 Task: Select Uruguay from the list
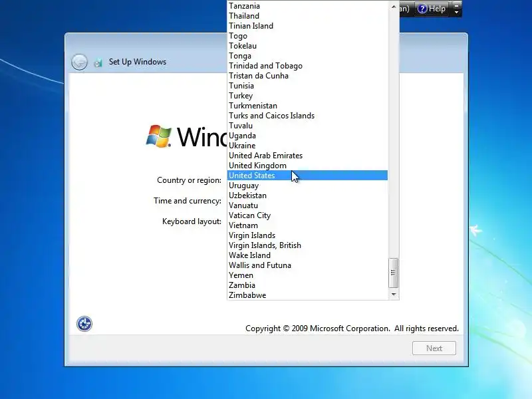coord(307,186)
